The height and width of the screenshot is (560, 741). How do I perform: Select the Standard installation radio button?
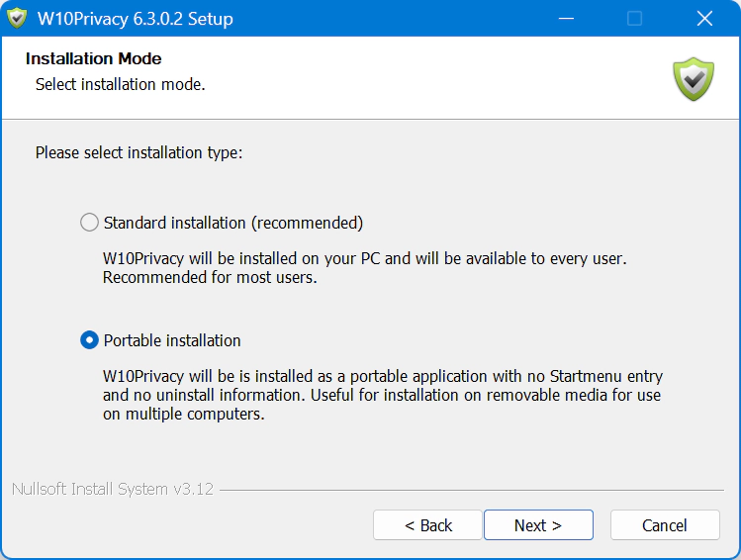click(x=89, y=222)
